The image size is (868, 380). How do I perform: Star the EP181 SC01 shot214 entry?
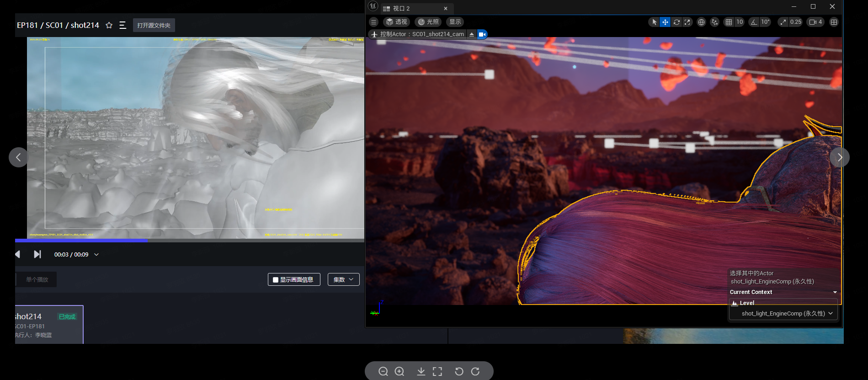pos(109,25)
